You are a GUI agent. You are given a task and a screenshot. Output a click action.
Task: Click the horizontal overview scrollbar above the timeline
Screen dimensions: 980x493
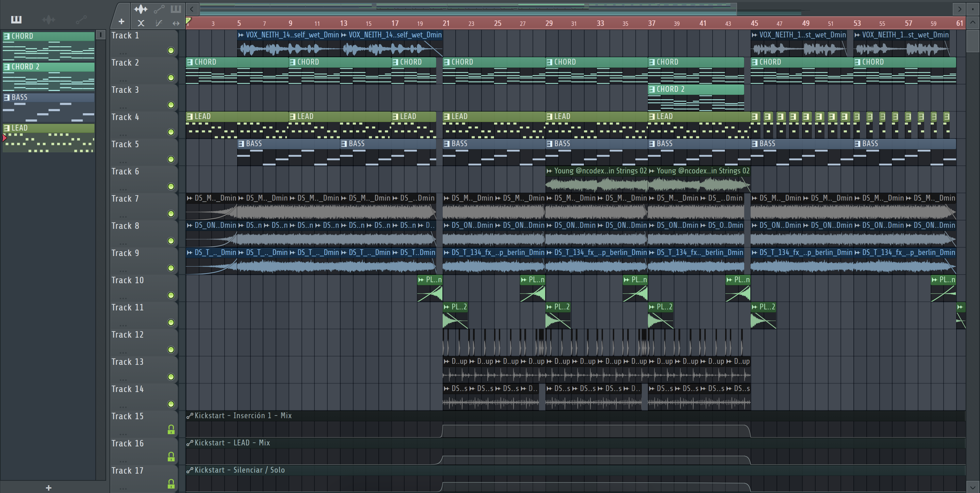(468, 9)
